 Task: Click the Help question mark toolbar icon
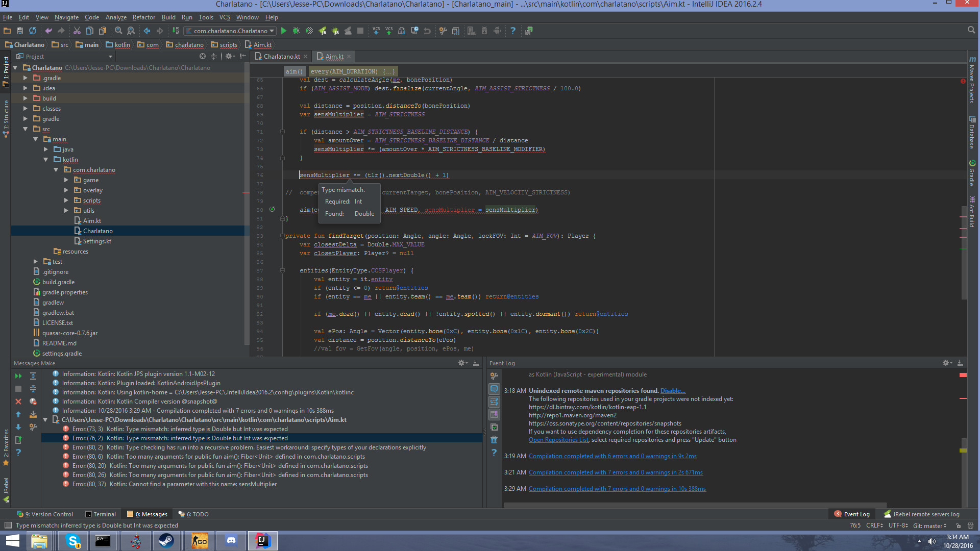513,31
